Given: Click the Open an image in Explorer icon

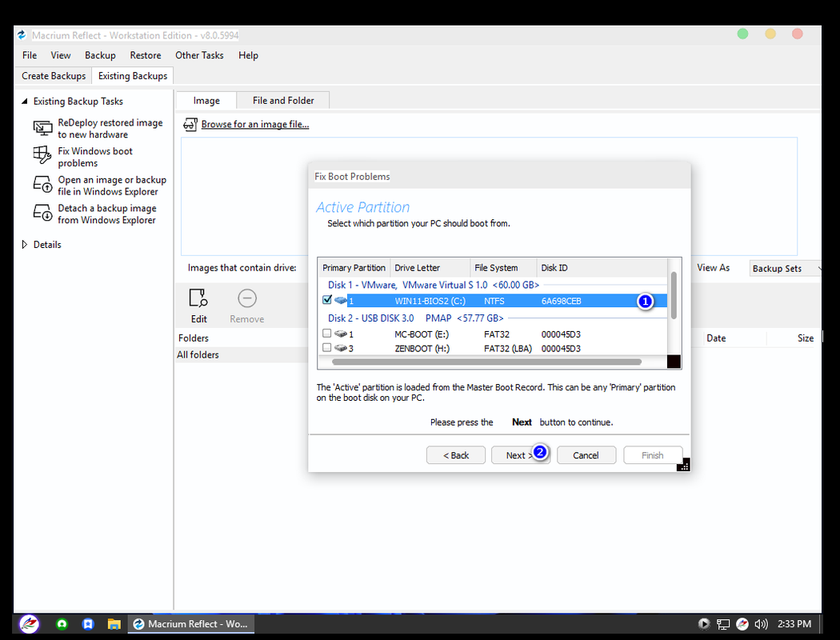Looking at the screenshot, I should (43, 185).
